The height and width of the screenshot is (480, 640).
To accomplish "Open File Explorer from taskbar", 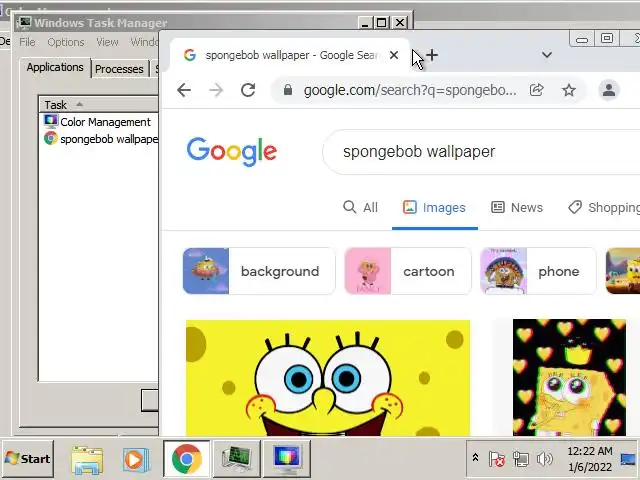I will [87, 460].
